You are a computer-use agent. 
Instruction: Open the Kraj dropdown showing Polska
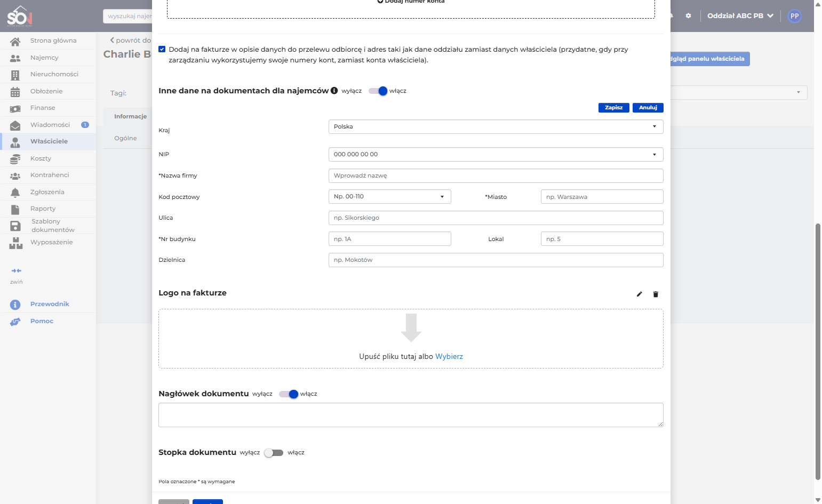496,127
